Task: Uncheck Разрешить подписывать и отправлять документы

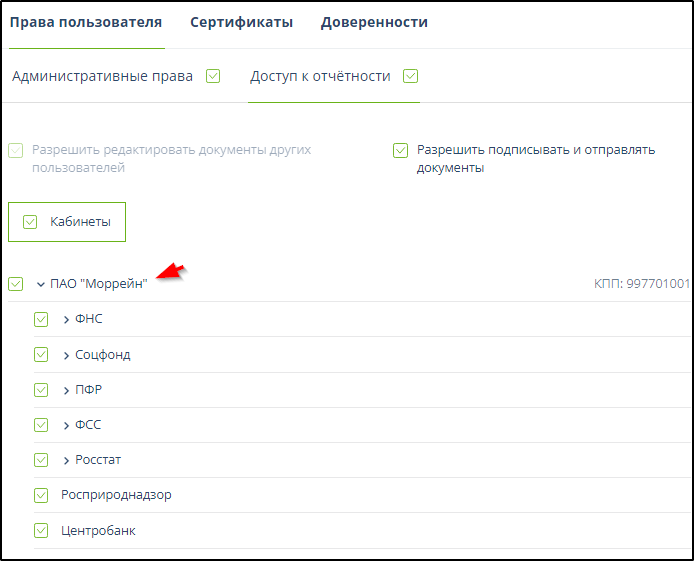Action: [x=401, y=150]
